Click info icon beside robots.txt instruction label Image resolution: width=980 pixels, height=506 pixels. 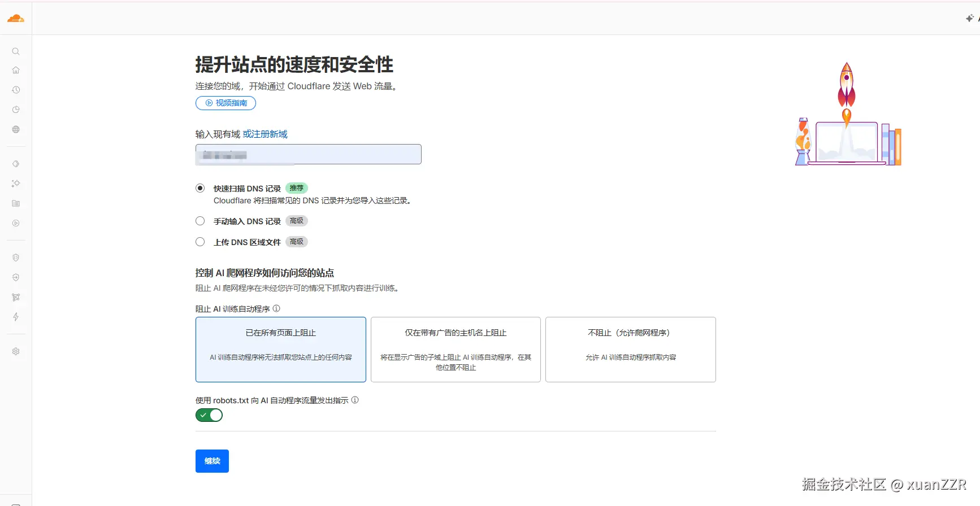(355, 400)
